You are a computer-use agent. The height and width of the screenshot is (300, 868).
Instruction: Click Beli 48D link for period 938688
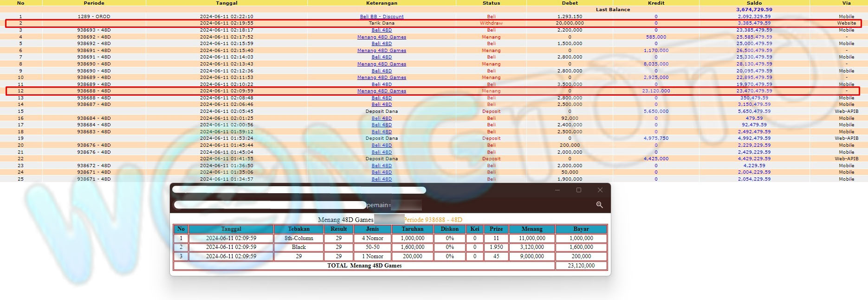(x=382, y=98)
